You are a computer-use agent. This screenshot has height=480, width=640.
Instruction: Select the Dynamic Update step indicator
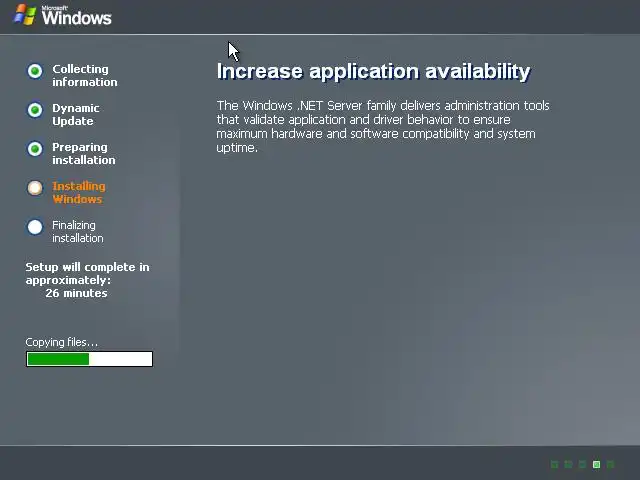coord(35,110)
